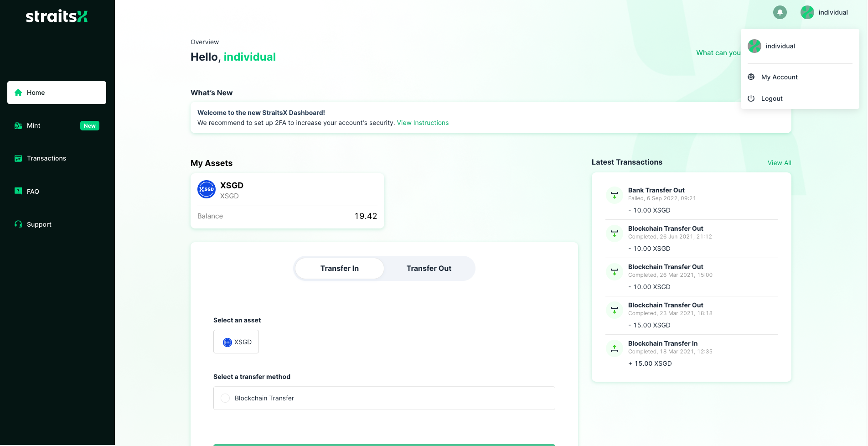Click the individual name in the user menu

click(780, 46)
